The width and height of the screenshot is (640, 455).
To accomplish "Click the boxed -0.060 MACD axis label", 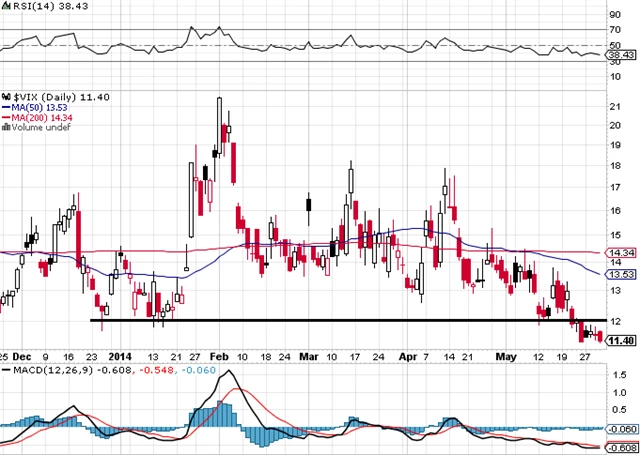I will click(621, 429).
